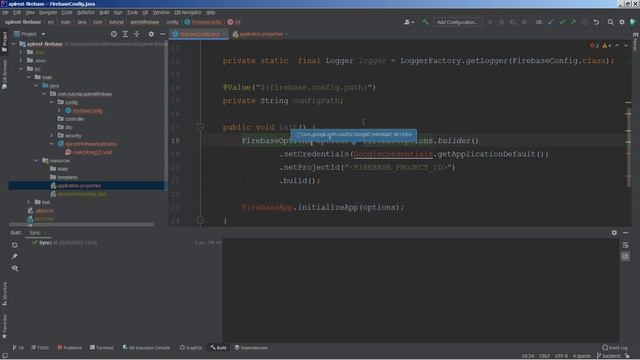This screenshot has height=360, width=640.
Task: Click the green hammer Build Project icon
Action: tap(425, 22)
